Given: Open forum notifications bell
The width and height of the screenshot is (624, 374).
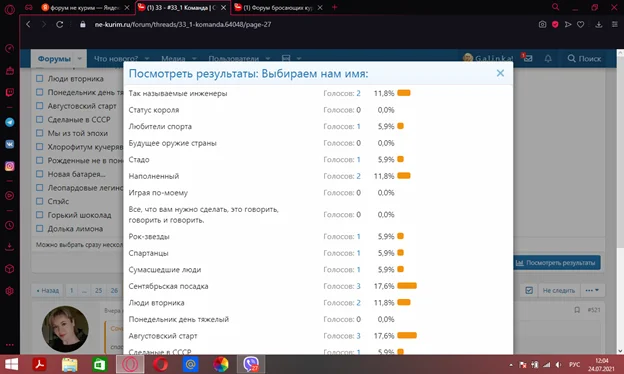Looking at the screenshot, I should [548, 58].
